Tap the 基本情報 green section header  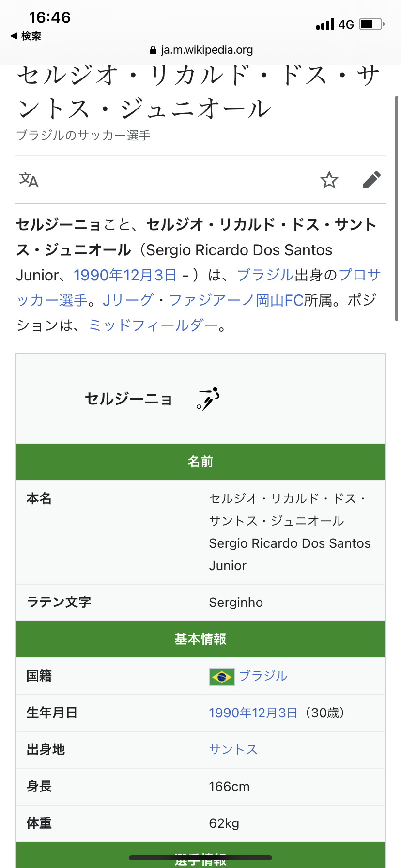200,639
